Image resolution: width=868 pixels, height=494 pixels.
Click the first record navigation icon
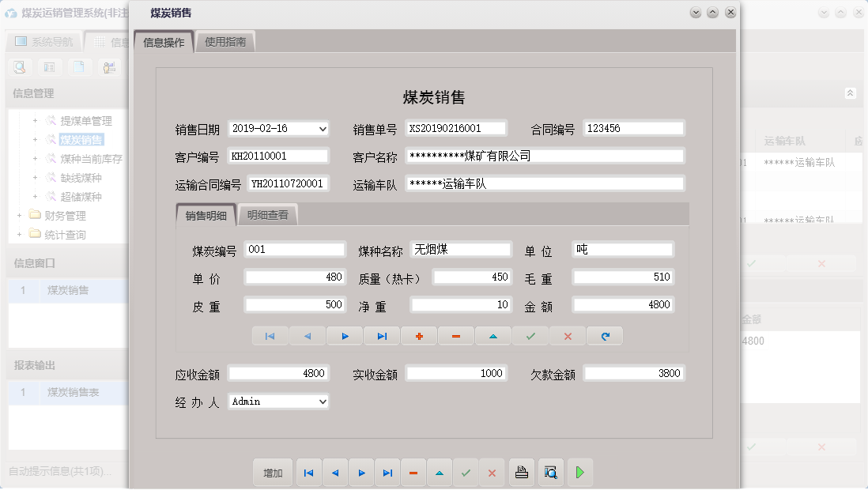(270, 336)
